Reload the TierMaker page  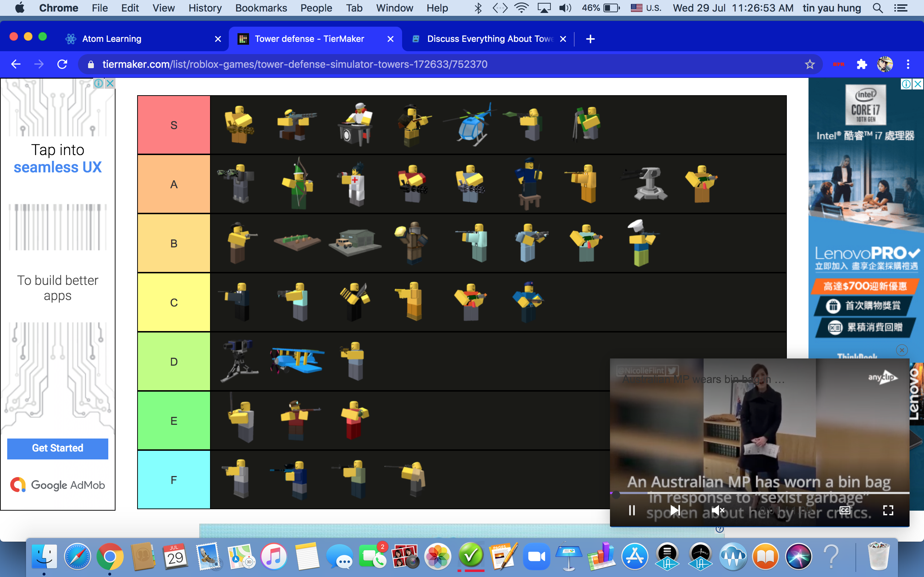pyautogui.click(x=62, y=64)
